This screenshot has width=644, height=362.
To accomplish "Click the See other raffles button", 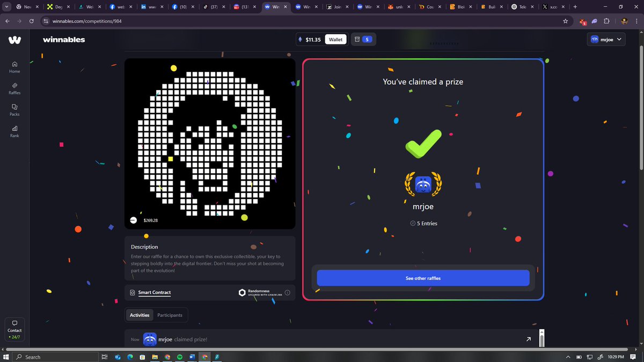I will (423, 278).
